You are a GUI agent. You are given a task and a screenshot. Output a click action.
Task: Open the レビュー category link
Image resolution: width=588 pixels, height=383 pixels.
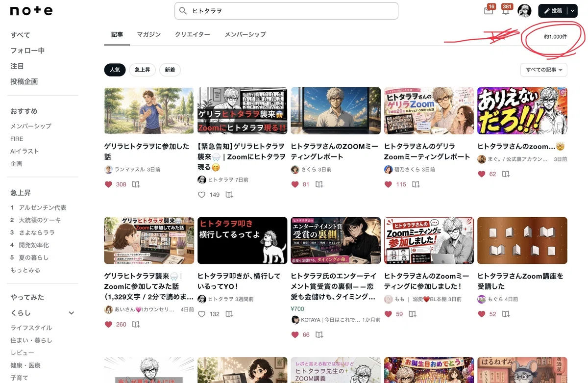pos(22,353)
